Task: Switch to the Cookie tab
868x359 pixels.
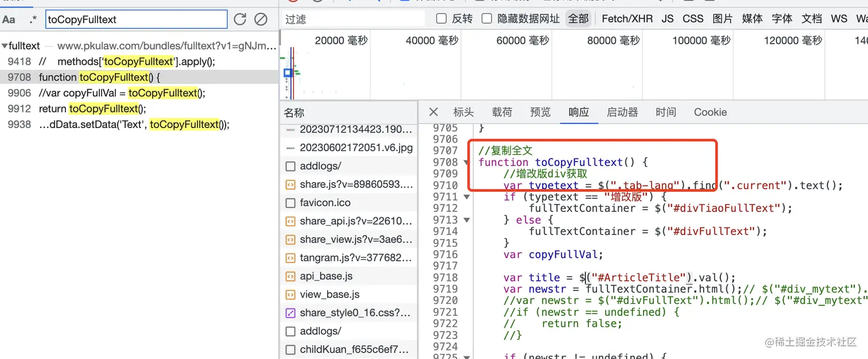Action: [x=710, y=112]
